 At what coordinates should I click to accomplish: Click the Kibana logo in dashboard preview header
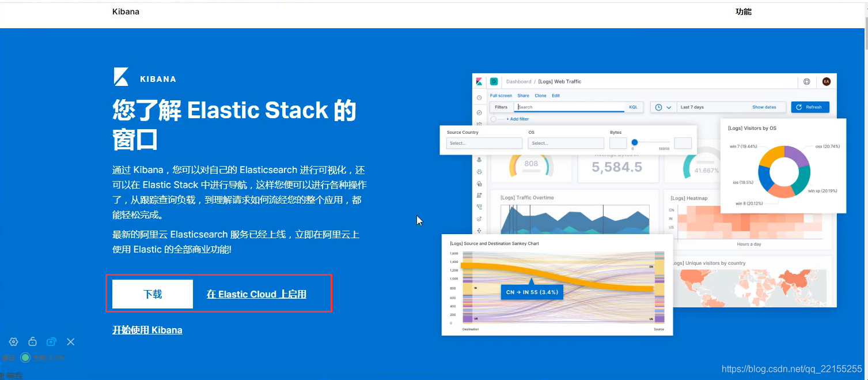(479, 81)
